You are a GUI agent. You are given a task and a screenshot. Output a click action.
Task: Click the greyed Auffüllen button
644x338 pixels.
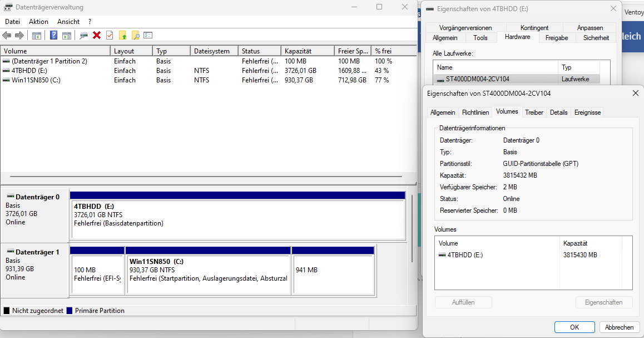(463, 302)
